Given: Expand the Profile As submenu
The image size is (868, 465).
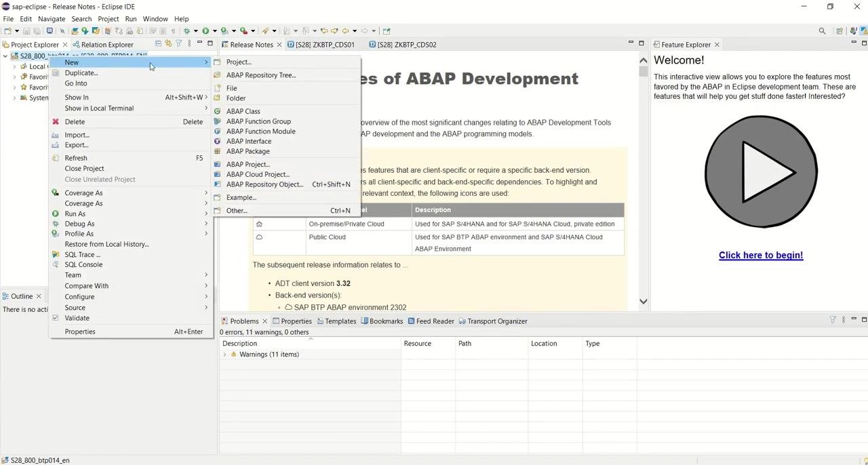Looking at the screenshot, I should pos(132,234).
